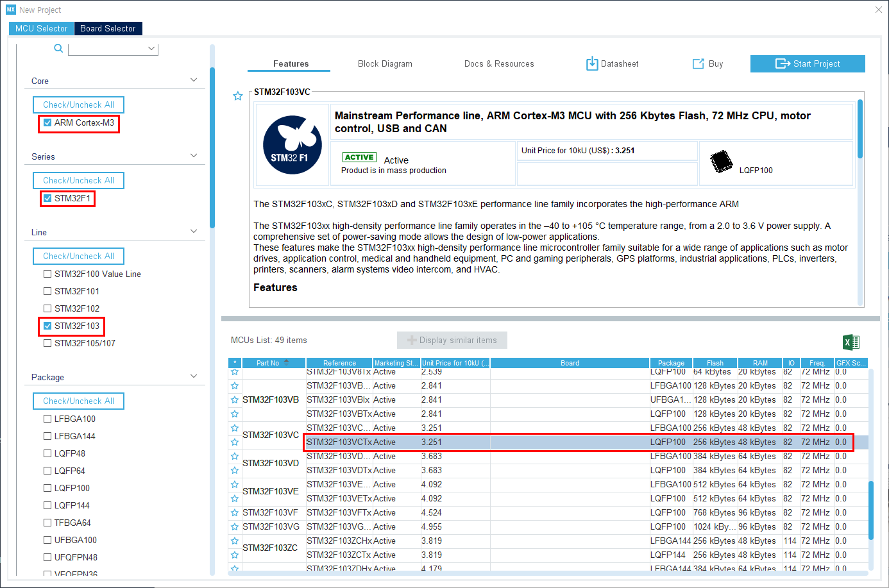Click the star column header
Viewport: 889px width, 588px height.
tap(235, 363)
